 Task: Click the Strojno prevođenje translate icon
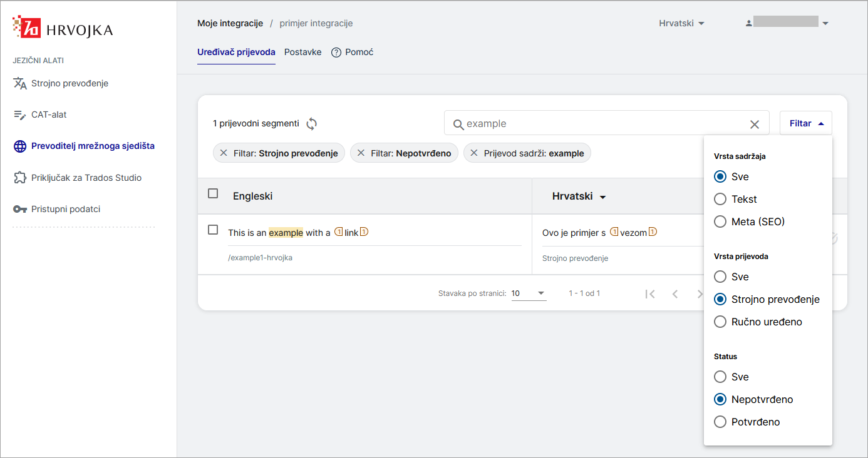pyautogui.click(x=20, y=83)
